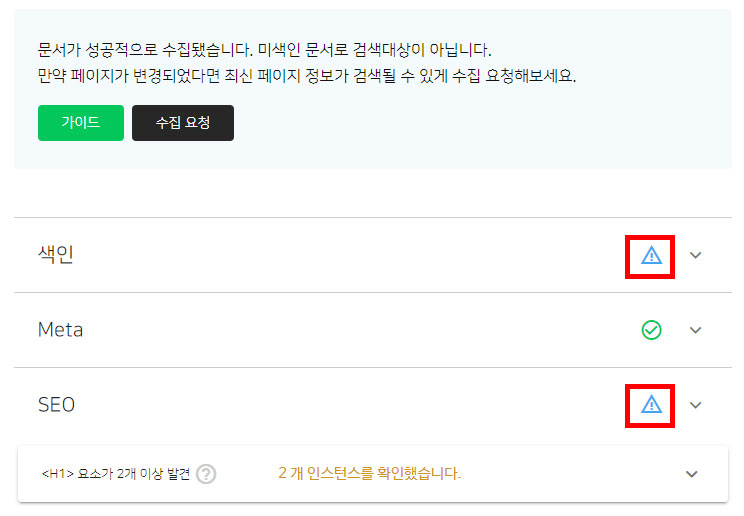
Task: Click empty space in the H1 요소 result card
Action: click(569, 474)
